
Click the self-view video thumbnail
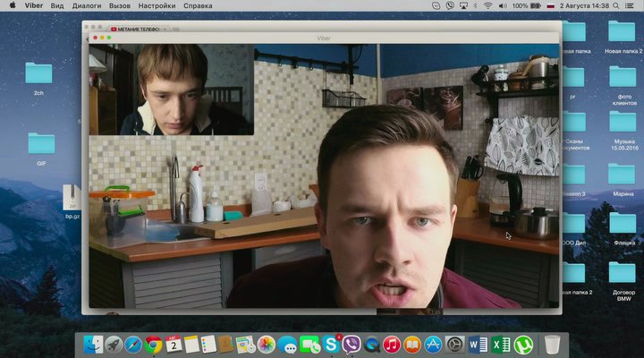click(x=171, y=89)
